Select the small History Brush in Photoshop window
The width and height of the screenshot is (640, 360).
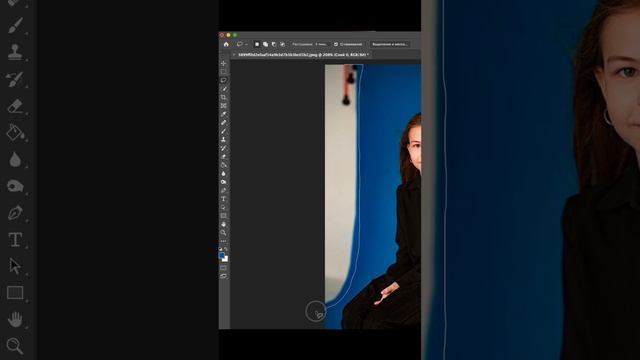tap(223, 148)
